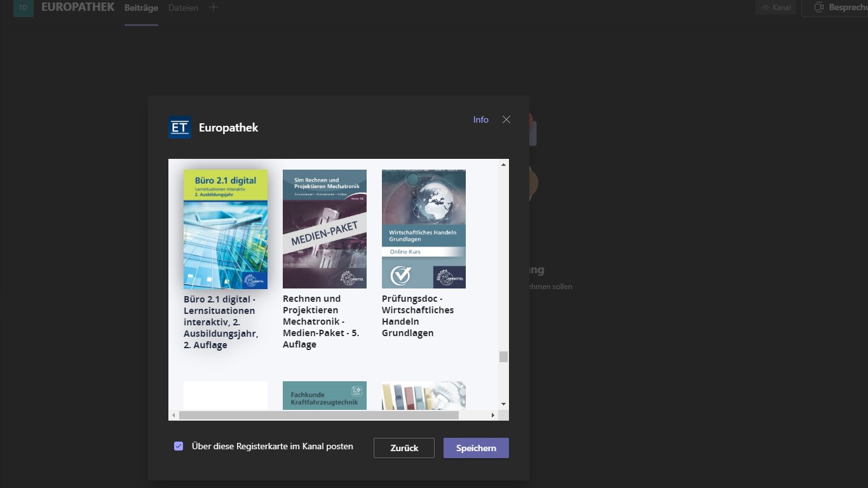The image size is (868, 488).
Task: Click the Speichern button
Action: [476, 448]
